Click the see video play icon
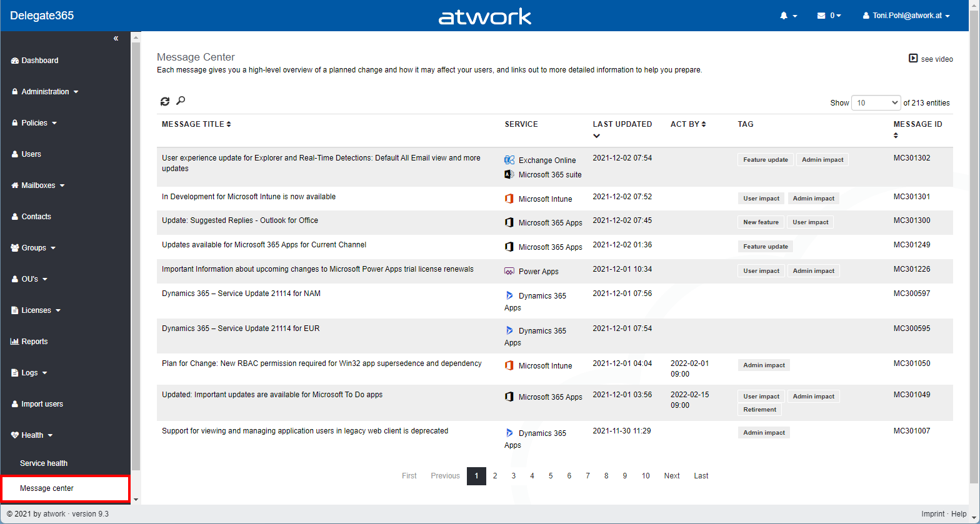 (x=913, y=58)
